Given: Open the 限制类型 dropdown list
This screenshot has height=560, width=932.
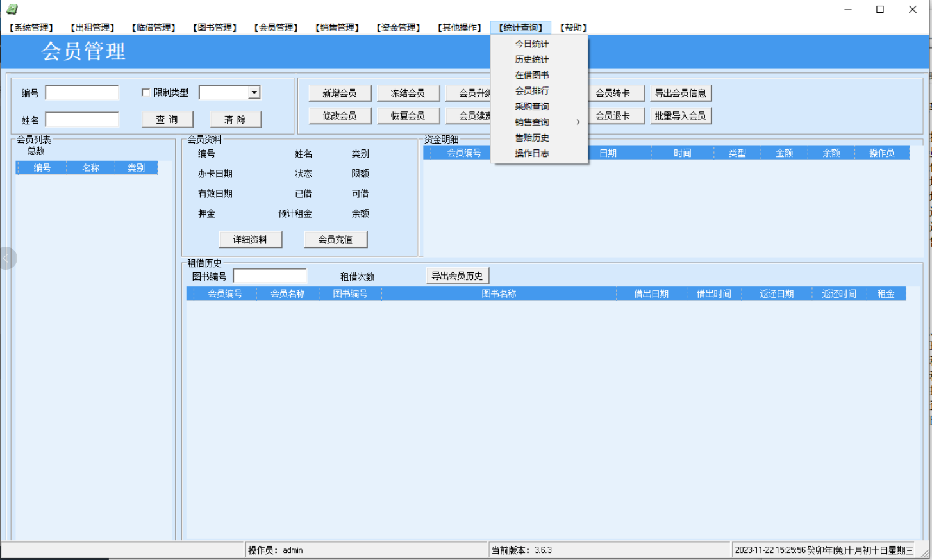Looking at the screenshot, I should click(x=254, y=93).
